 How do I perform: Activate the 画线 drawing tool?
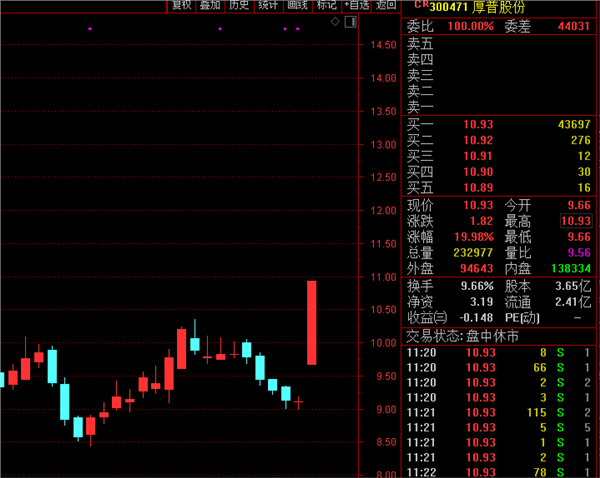click(x=297, y=6)
